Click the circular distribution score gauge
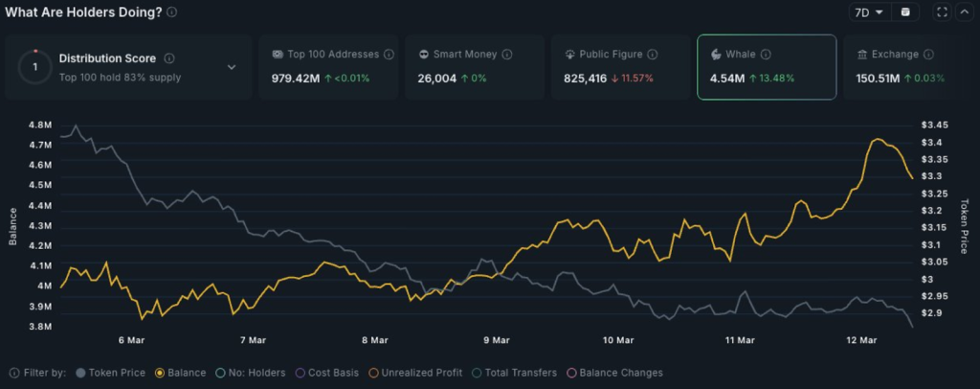 coord(35,67)
